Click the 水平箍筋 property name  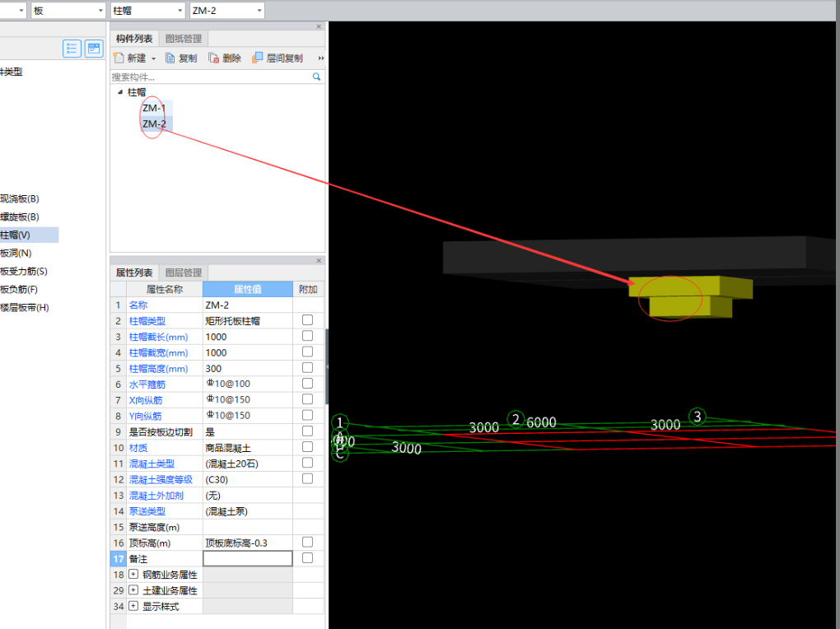147,384
